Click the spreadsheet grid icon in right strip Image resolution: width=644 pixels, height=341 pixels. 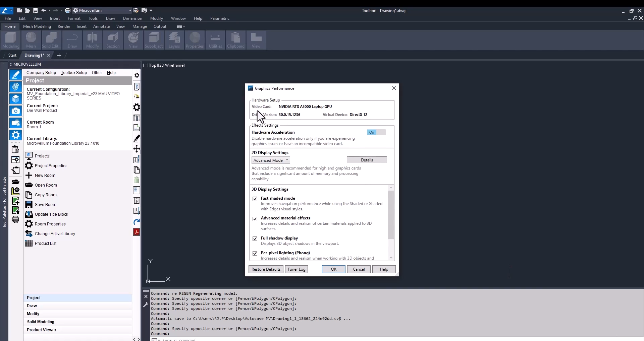(137, 118)
